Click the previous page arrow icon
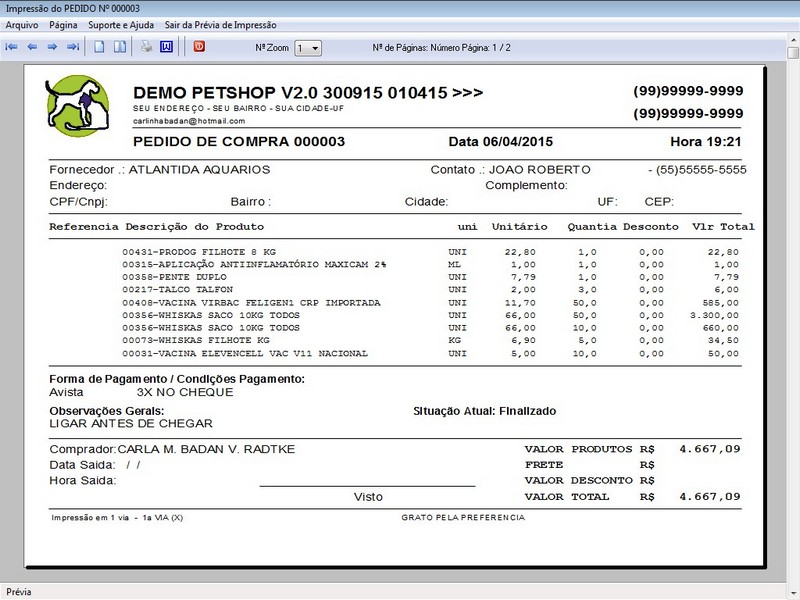800x600 pixels. pyautogui.click(x=32, y=47)
